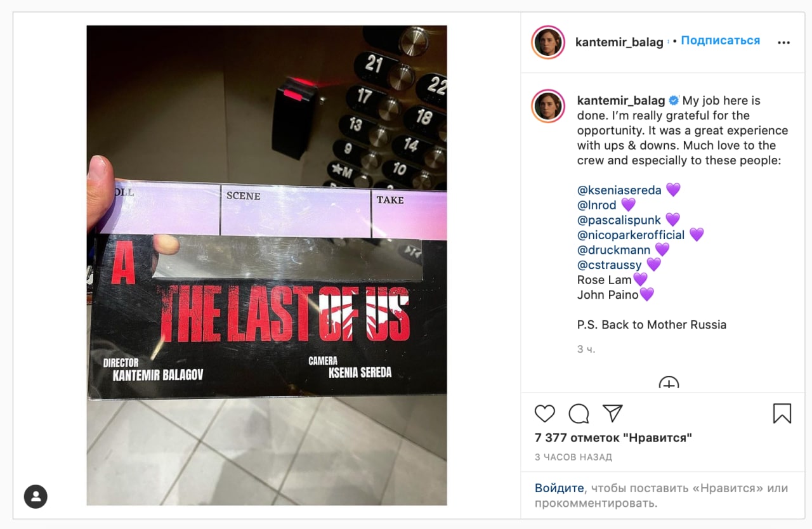This screenshot has height=529, width=812.
Task: Open The Last of Us clapperboard photo
Action: (266, 265)
